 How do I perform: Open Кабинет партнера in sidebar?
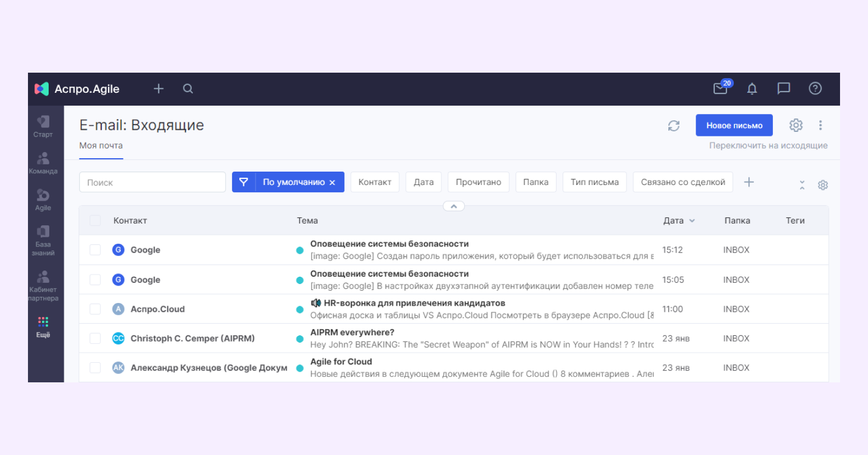click(43, 286)
